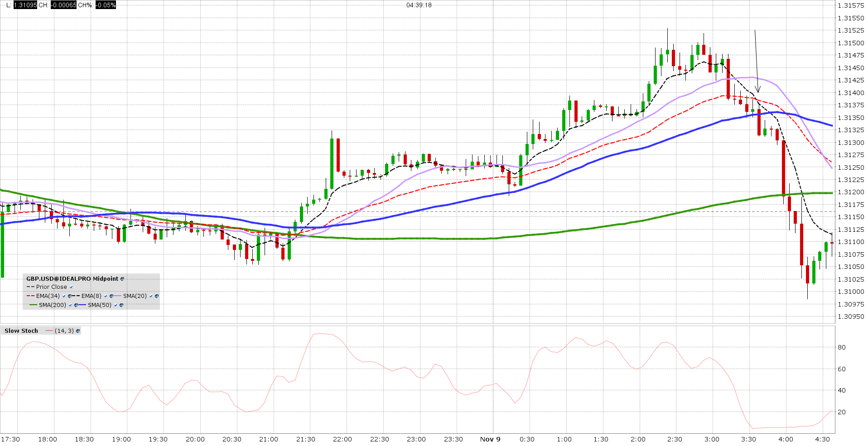Screen dimensions: 868x446
Task: Click the SMA(50) legend label
Action: (x=100, y=305)
